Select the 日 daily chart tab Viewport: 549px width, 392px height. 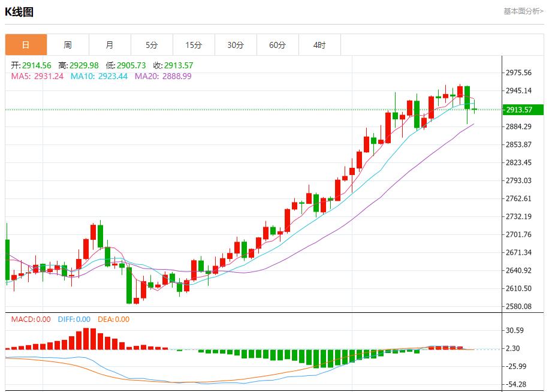click(x=26, y=44)
